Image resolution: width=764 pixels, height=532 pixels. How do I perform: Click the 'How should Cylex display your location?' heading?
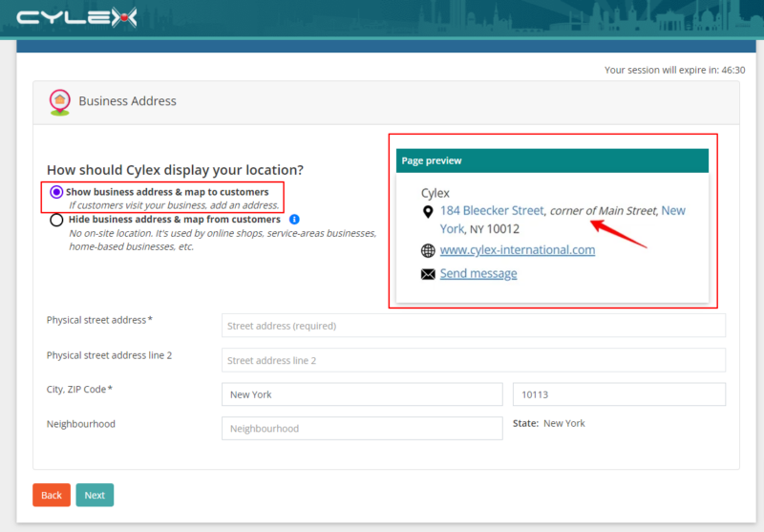point(175,170)
